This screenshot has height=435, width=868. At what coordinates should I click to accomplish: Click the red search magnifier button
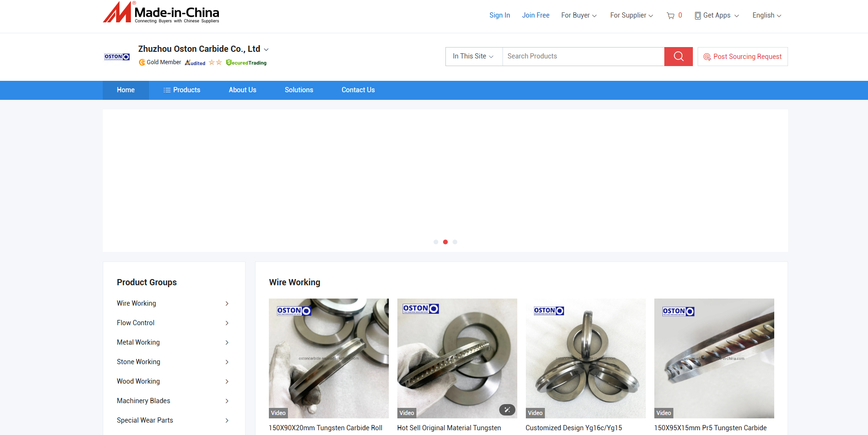coord(678,57)
